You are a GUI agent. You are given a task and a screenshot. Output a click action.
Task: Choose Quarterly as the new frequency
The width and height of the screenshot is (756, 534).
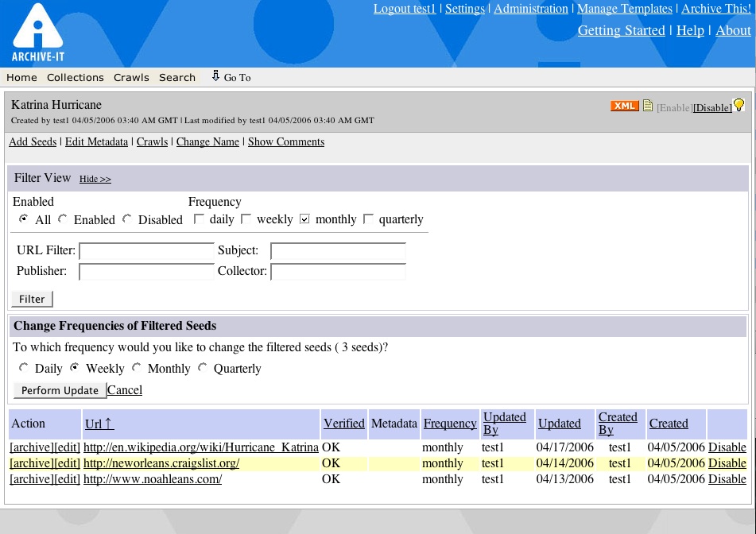203,368
